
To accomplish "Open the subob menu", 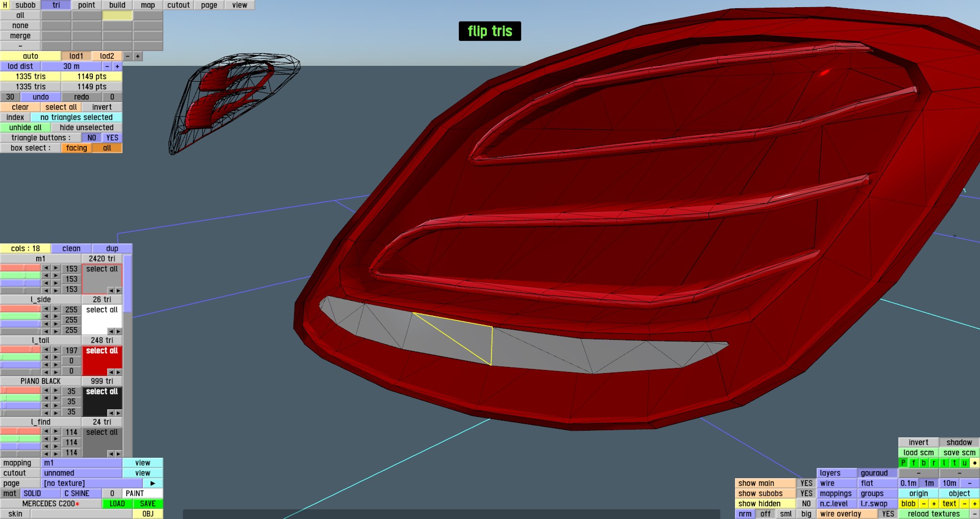I will click(26, 5).
